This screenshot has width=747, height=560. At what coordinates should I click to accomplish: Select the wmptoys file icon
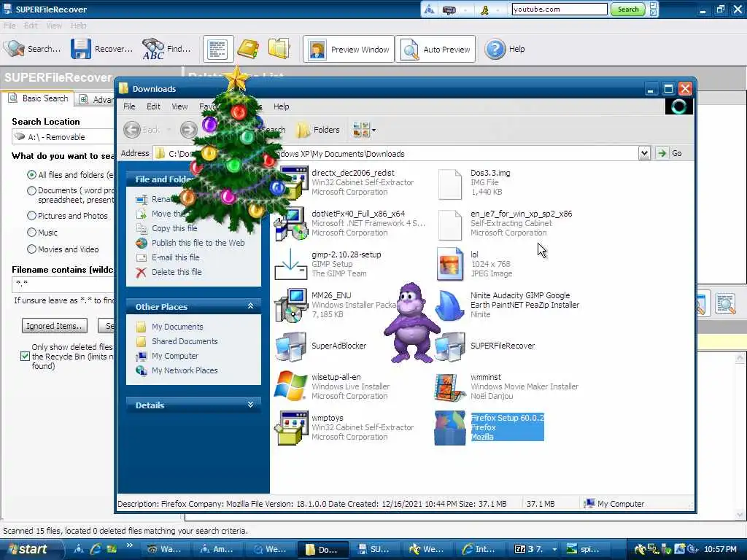pyautogui.click(x=290, y=427)
